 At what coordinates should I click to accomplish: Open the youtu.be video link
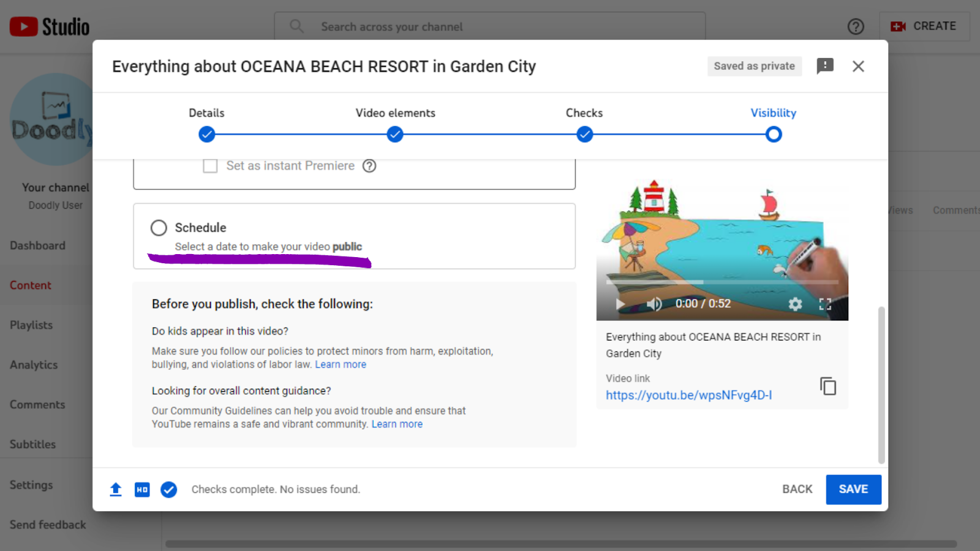click(688, 395)
